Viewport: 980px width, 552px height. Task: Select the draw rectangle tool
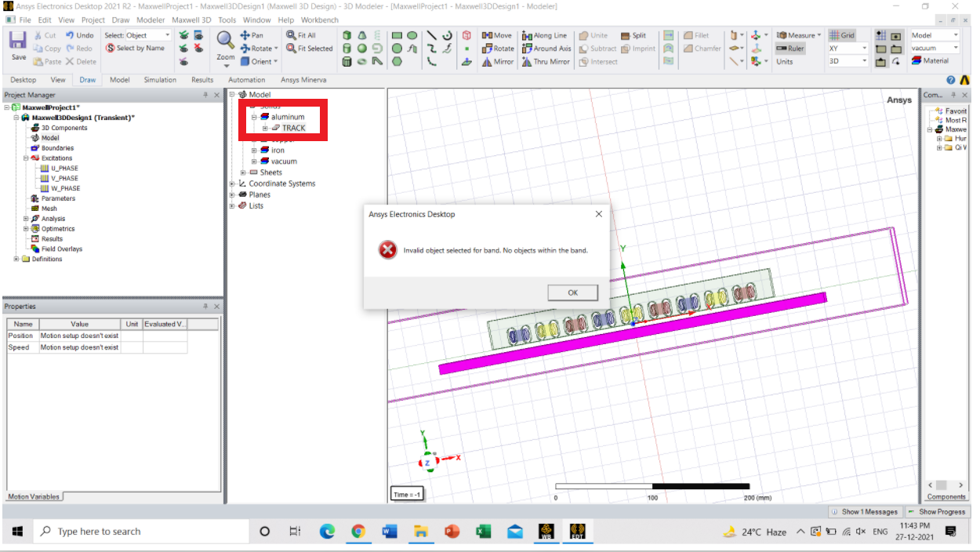pyautogui.click(x=397, y=35)
